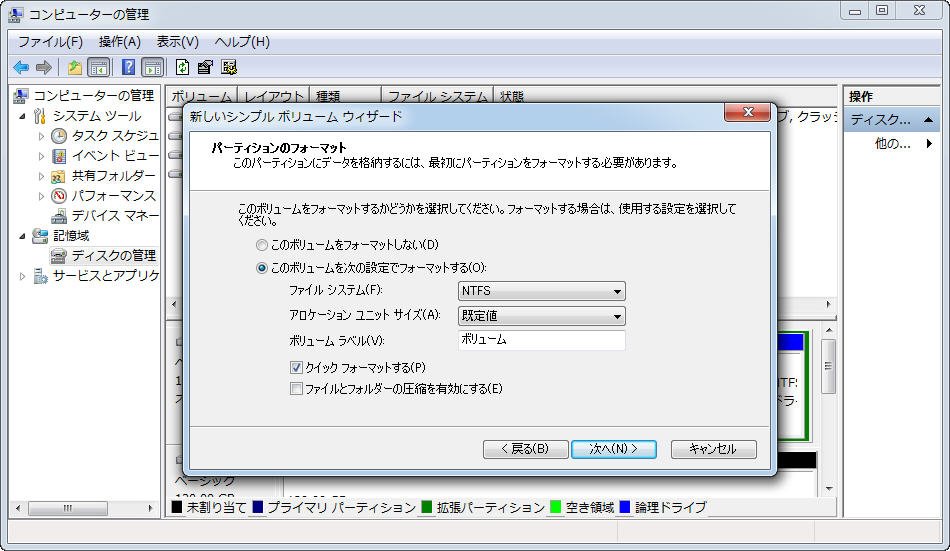Toggle the Show/Hide Action Pane icon
The height and width of the screenshot is (551, 950).
click(x=153, y=67)
